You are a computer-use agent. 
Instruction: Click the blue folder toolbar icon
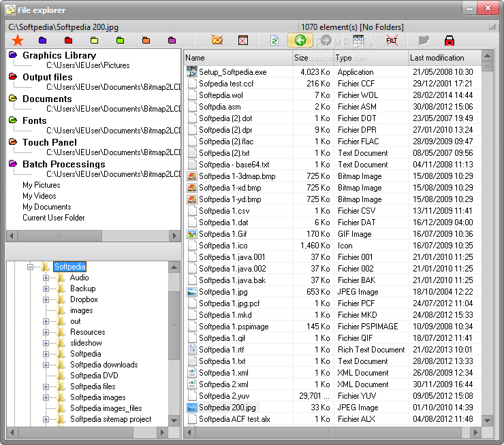42,40
